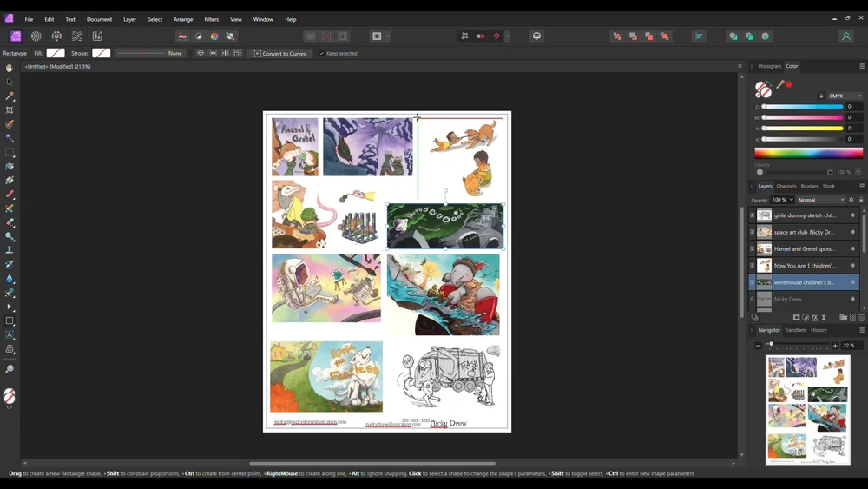
Task: Select the Crop tool in the toolbar
Action: [10, 110]
